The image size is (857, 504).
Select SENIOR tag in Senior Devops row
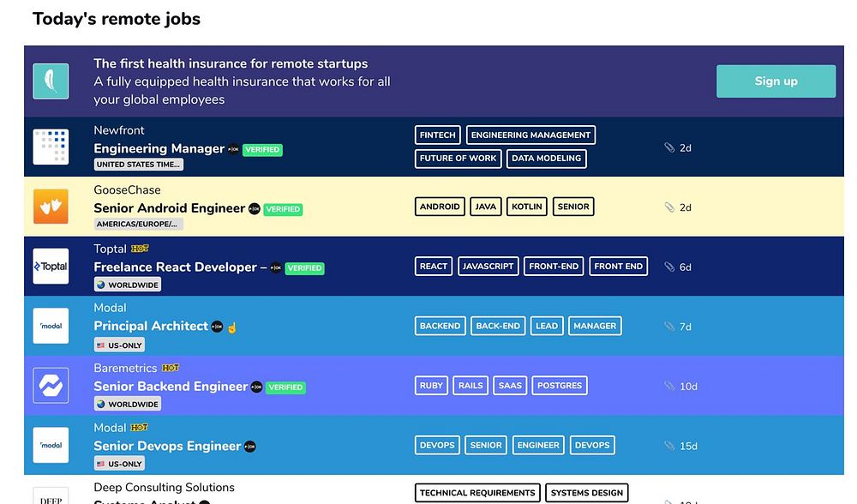[x=486, y=445]
